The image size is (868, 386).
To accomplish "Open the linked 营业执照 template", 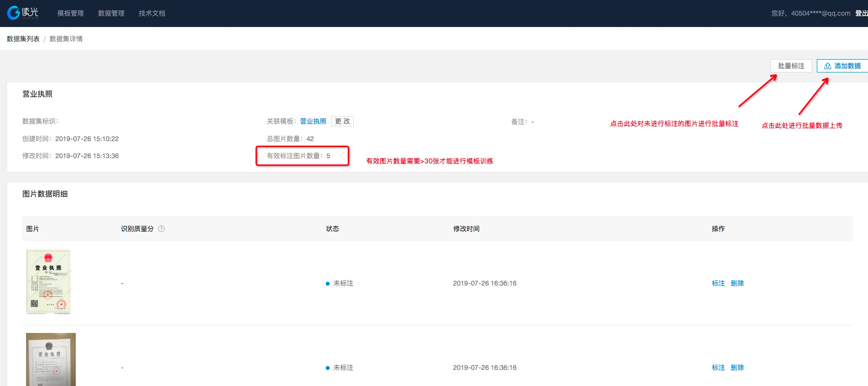I will pyautogui.click(x=313, y=121).
